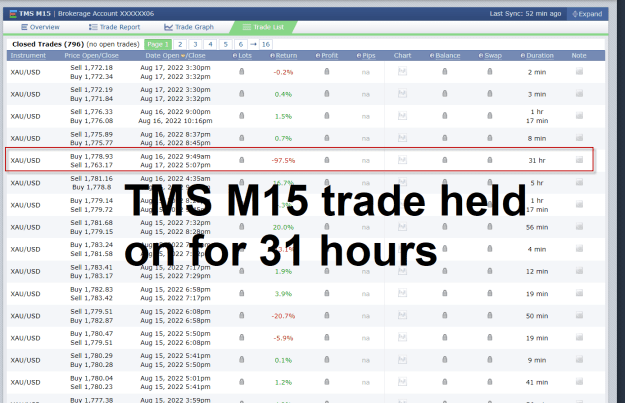Open chart icon for the -5.9% trade

pyautogui.click(x=403, y=338)
